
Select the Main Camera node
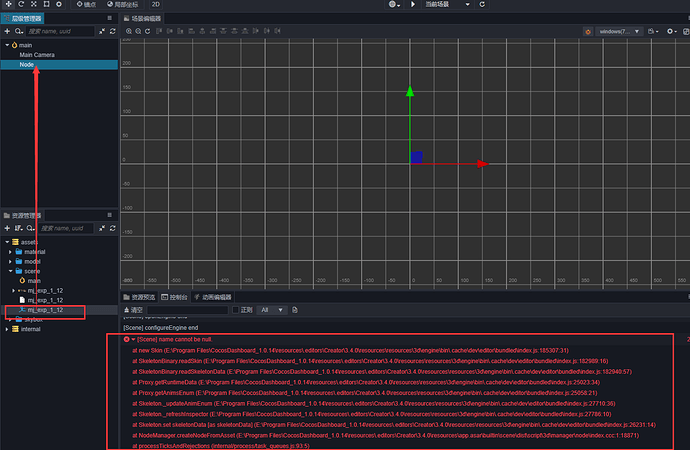tap(37, 55)
